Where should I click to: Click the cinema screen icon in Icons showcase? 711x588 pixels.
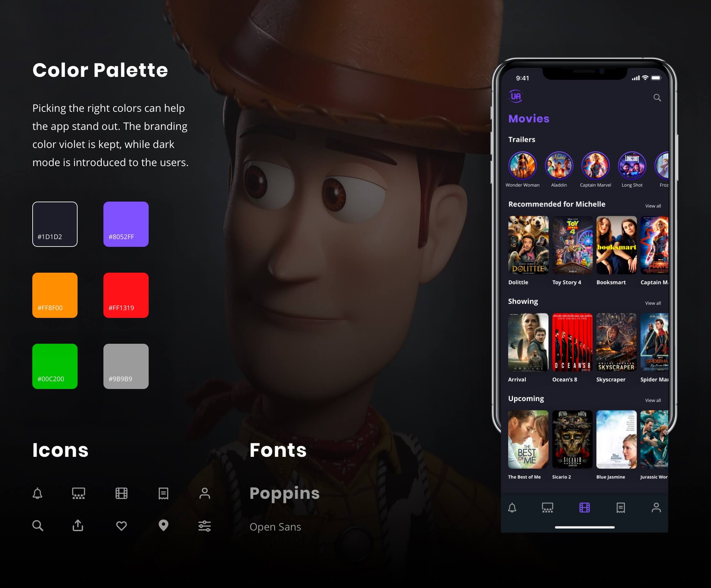point(78,493)
